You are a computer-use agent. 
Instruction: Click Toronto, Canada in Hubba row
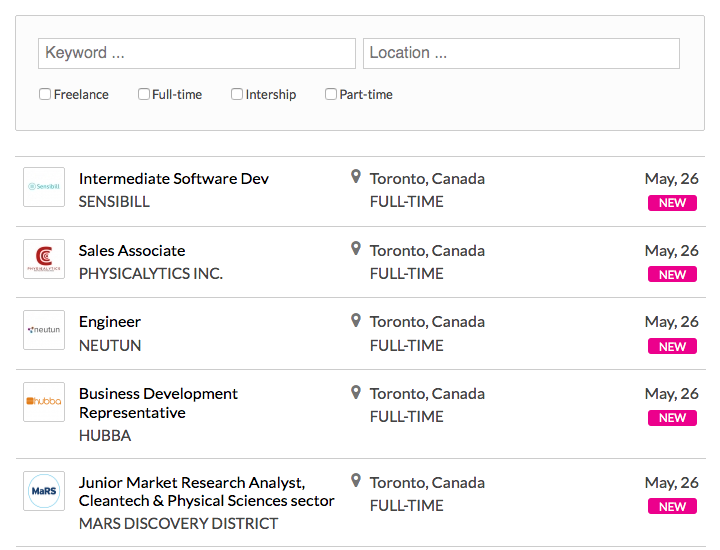point(427,394)
